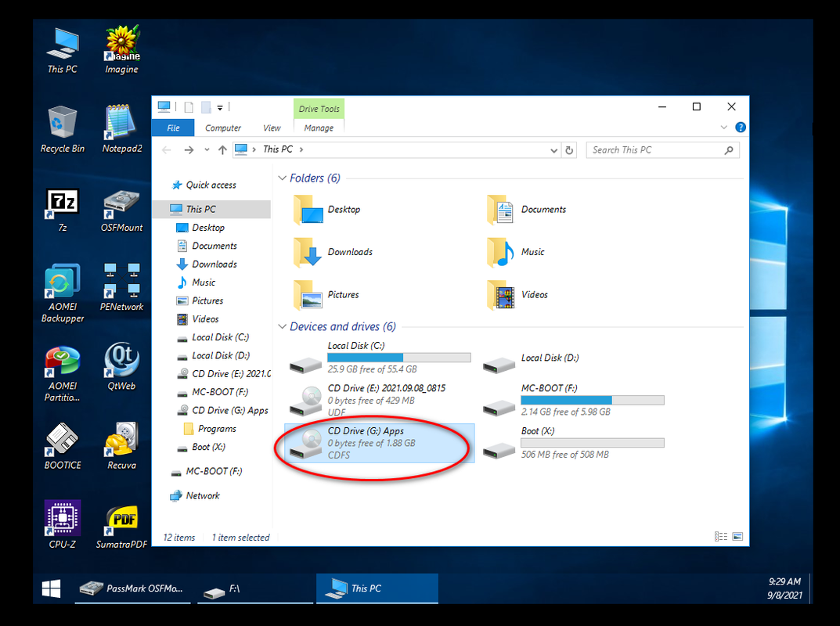Click the Drive Tools contextual tab

click(x=319, y=109)
